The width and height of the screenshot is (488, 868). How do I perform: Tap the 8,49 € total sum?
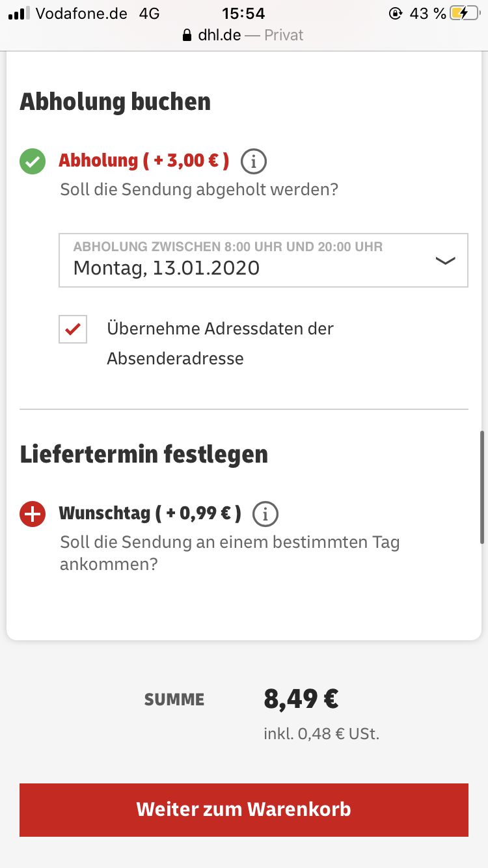301,699
